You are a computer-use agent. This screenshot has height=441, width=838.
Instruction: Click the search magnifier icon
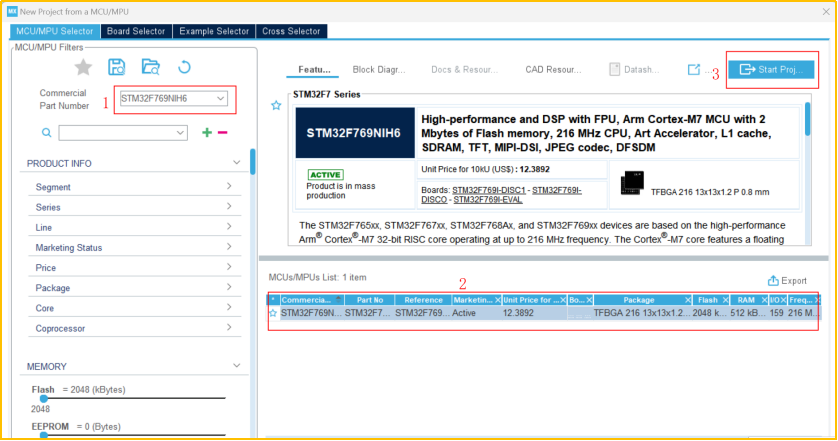tap(46, 132)
